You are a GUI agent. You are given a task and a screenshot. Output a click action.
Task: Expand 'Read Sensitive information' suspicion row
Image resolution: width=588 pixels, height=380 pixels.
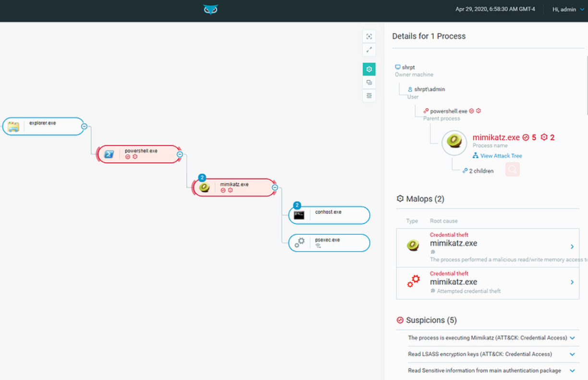point(572,371)
